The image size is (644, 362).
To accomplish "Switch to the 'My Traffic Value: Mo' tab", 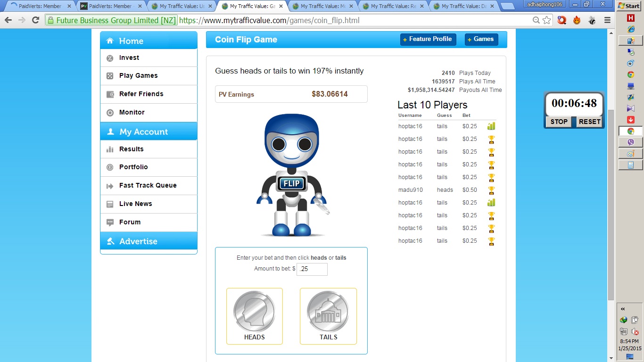I will pos(322,6).
